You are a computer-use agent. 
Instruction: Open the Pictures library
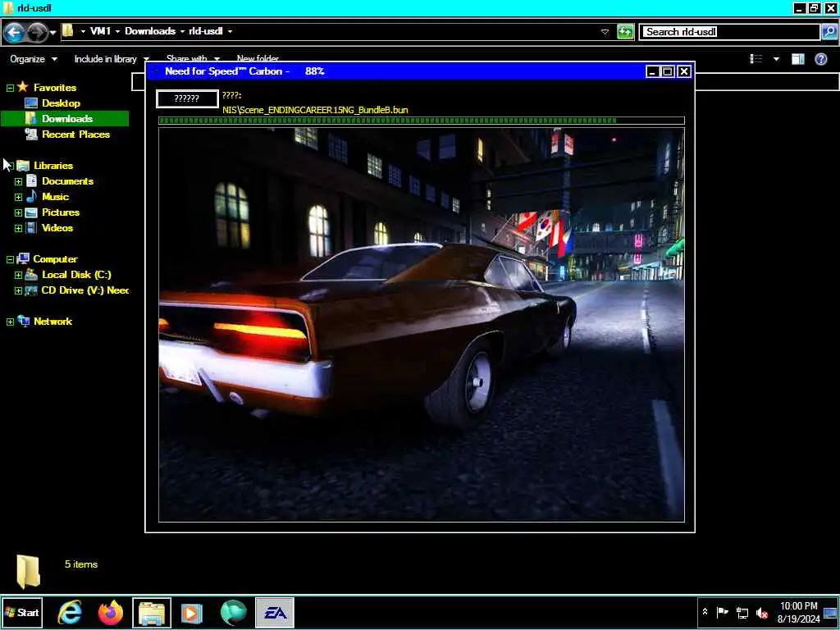point(61,212)
